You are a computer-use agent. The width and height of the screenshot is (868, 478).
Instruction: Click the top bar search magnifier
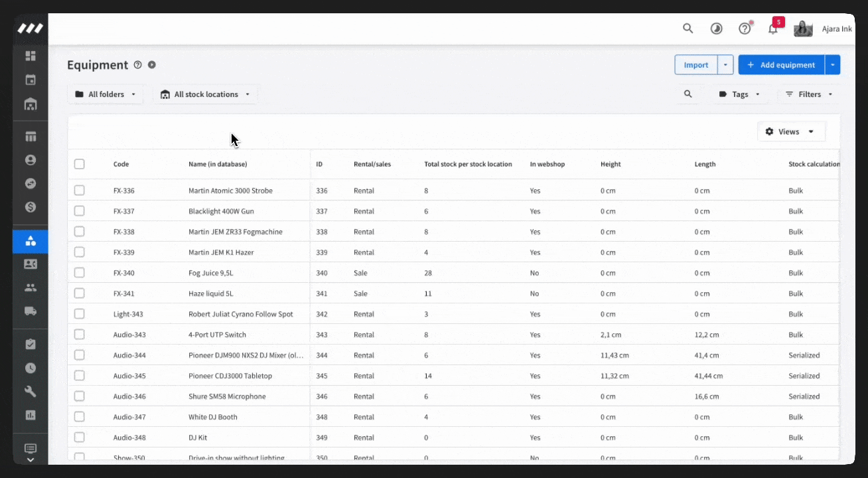pyautogui.click(x=688, y=29)
